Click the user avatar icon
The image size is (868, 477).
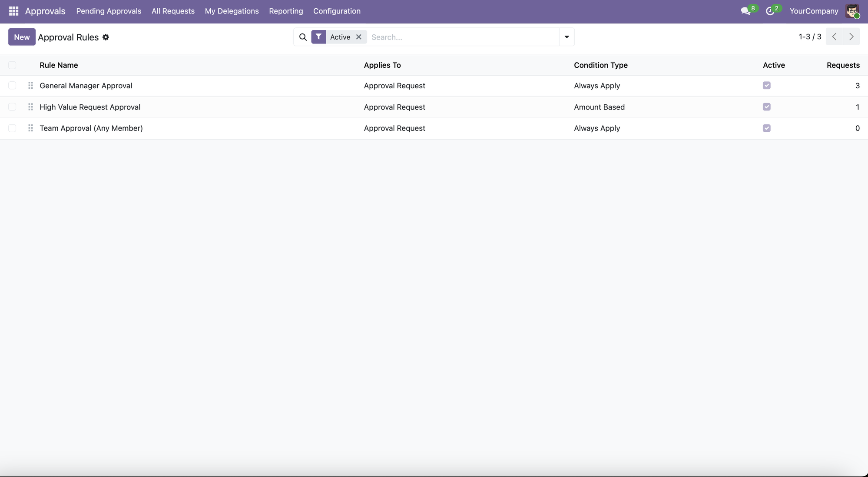click(x=852, y=11)
